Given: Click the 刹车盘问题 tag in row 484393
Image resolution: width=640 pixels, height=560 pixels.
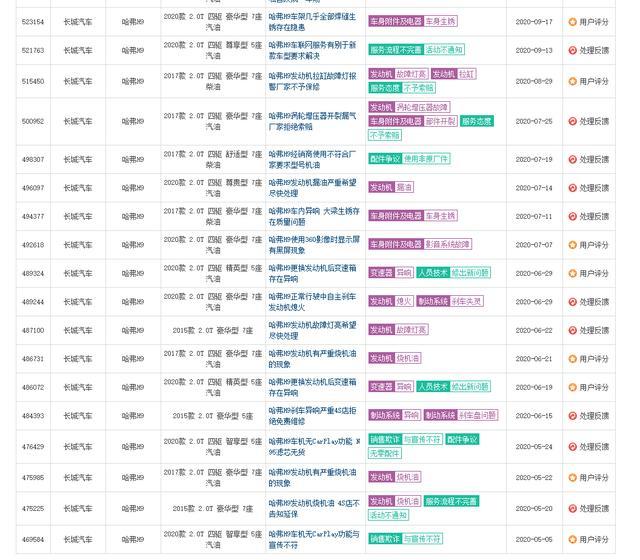Looking at the screenshot, I should [477, 415].
